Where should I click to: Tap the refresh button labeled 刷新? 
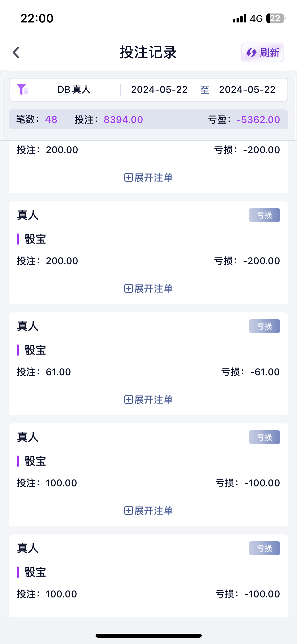tap(262, 53)
